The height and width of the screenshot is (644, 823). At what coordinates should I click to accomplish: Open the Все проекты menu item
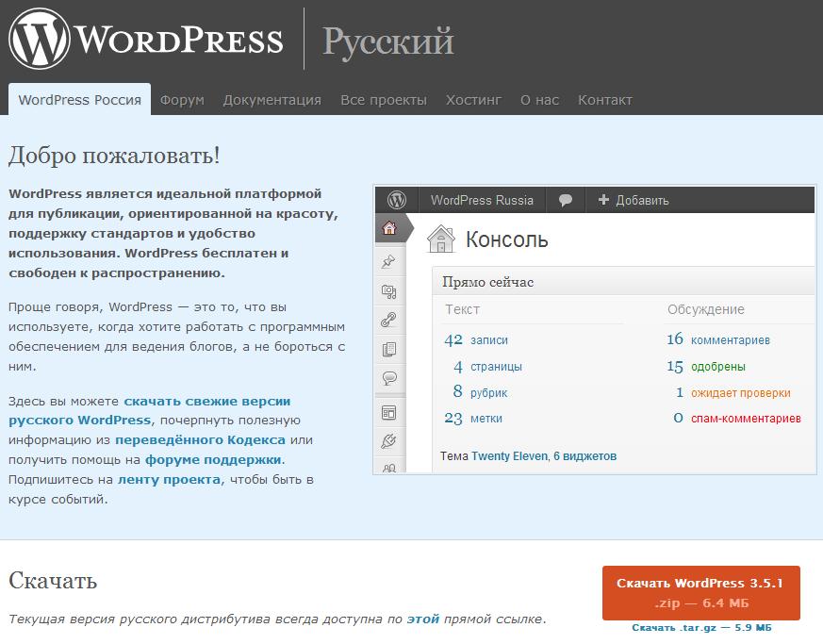pos(384,100)
